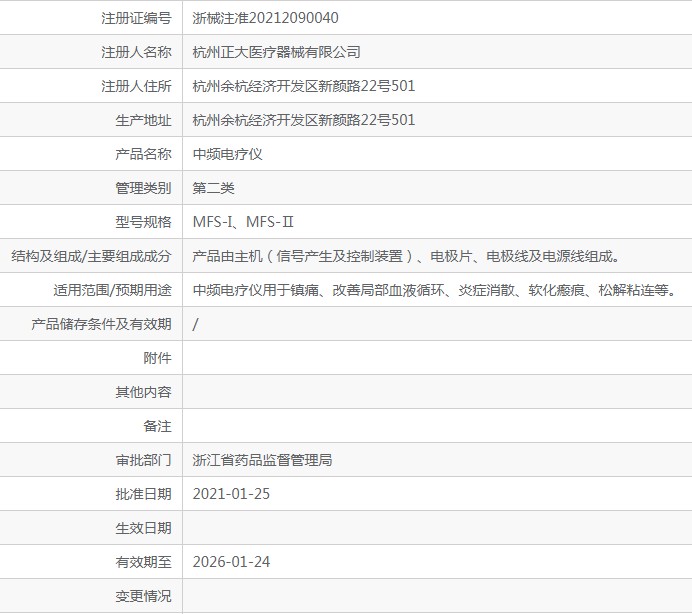Click approving authority 浙江省药品监督管理局
This screenshot has height=614, width=692.
(262, 460)
